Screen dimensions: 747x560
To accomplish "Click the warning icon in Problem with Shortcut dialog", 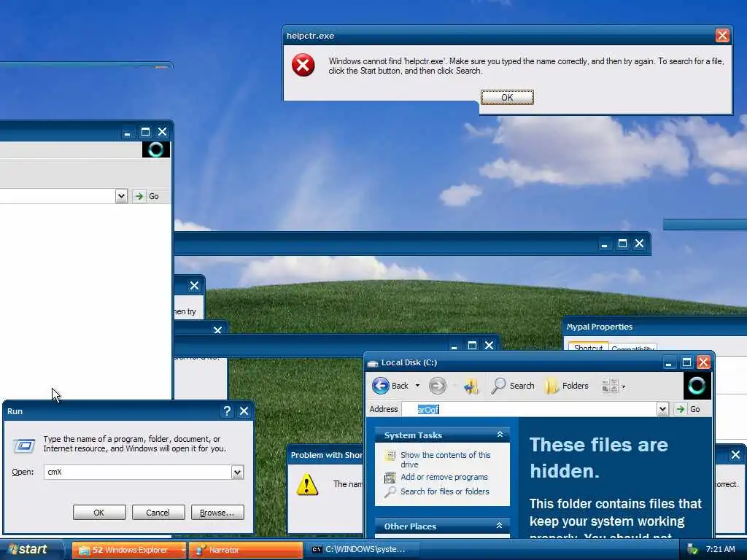I will click(x=307, y=484).
